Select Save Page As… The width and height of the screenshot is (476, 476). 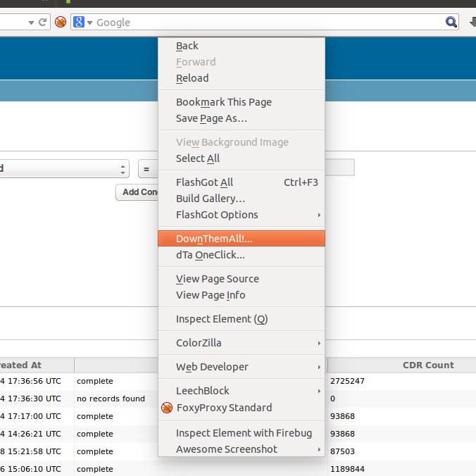coord(242,118)
